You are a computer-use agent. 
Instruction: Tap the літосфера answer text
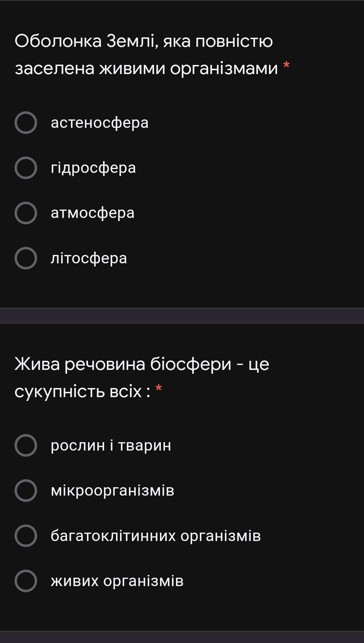click(x=89, y=258)
